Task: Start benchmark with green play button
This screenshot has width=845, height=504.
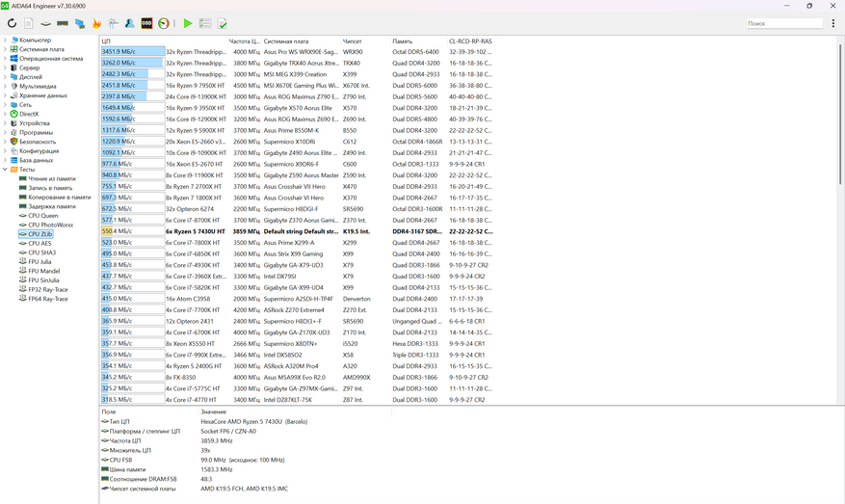Action: tap(188, 23)
